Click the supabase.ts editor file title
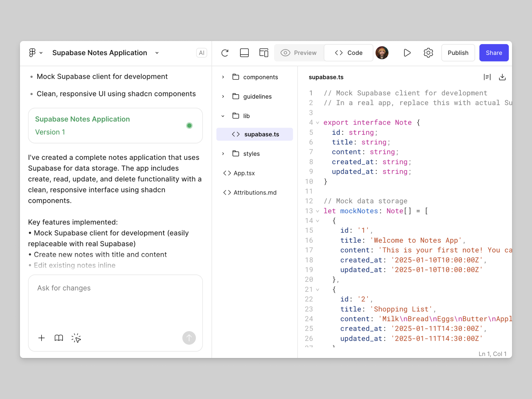This screenshot has height=399, width=532. click(x=326, y=77)
